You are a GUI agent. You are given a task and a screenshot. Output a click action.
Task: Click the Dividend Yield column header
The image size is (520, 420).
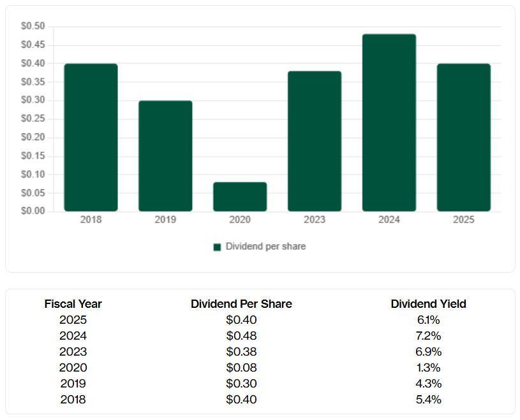(428, 304)
